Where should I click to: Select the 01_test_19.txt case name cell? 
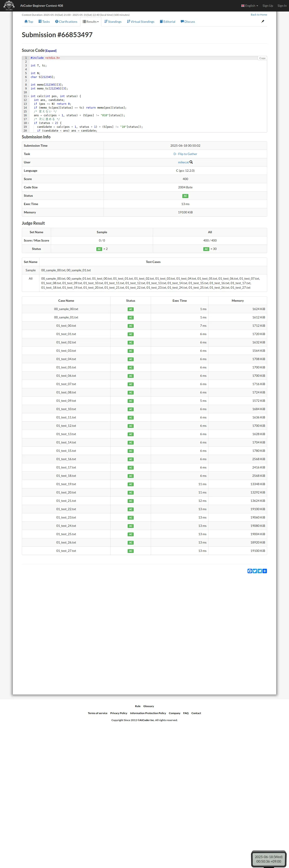66,484
